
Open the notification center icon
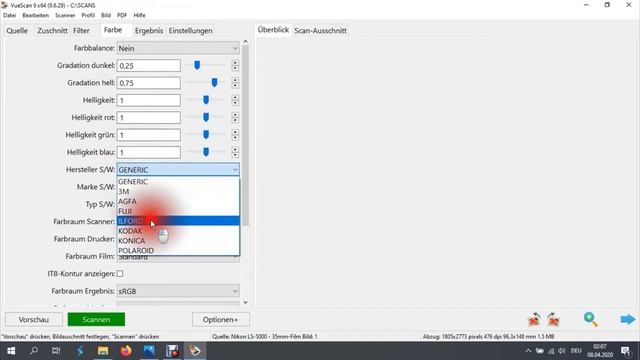[626, 351]
